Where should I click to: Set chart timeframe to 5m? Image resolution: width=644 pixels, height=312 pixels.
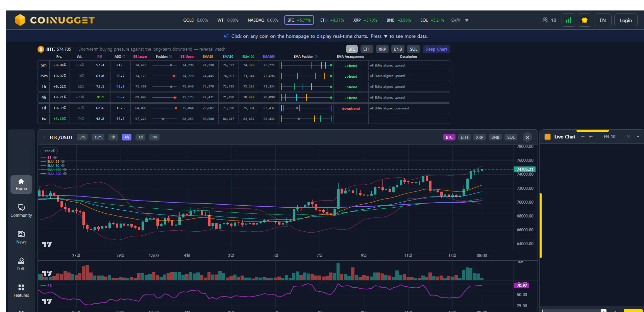pyautogui.click(x=82, y=137)
